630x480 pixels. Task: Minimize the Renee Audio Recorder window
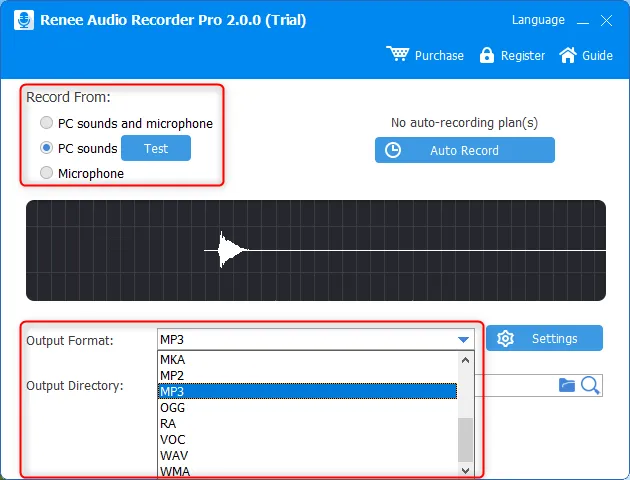click(583, 21)
